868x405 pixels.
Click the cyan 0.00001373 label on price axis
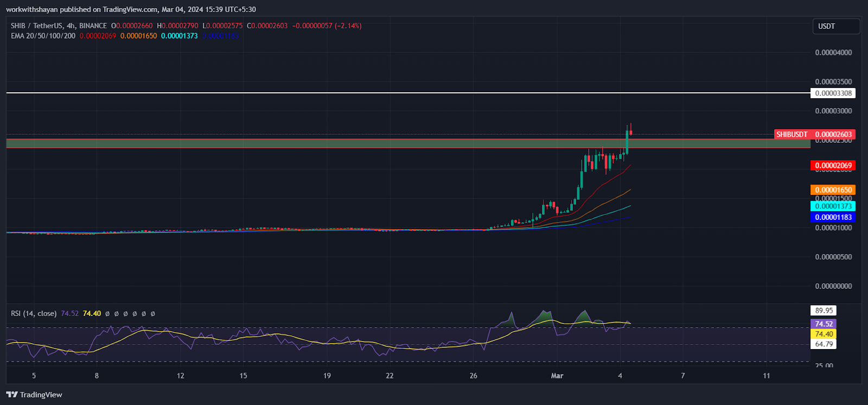[833, 206]
